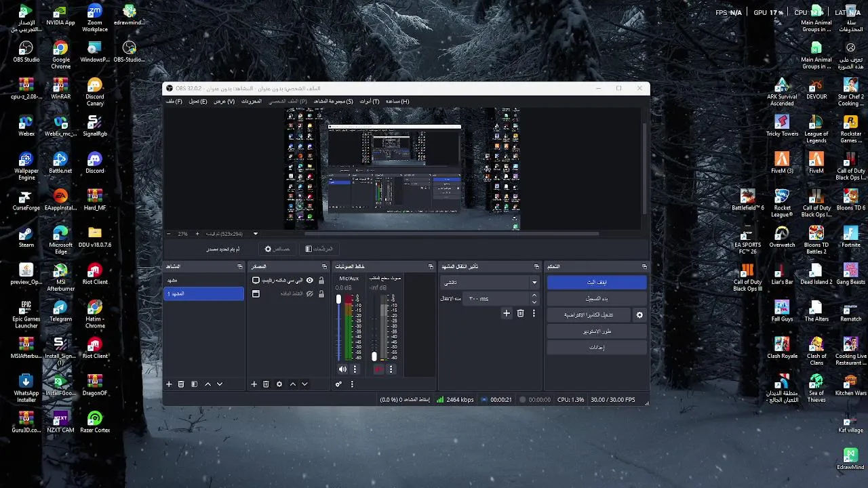The image size is (868, 488).
Task: Undock the Scene Transitions panel with its float icon
Action: click(x=536, y=266)
